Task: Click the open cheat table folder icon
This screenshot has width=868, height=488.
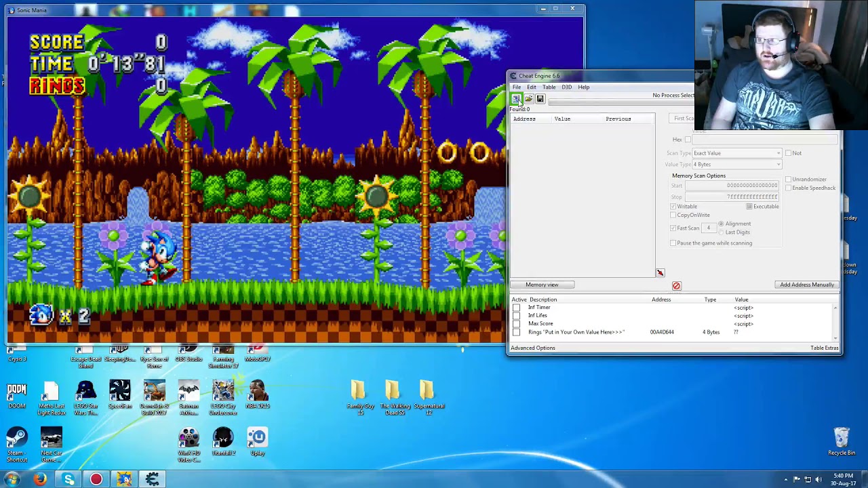Action: coord(528,99)
